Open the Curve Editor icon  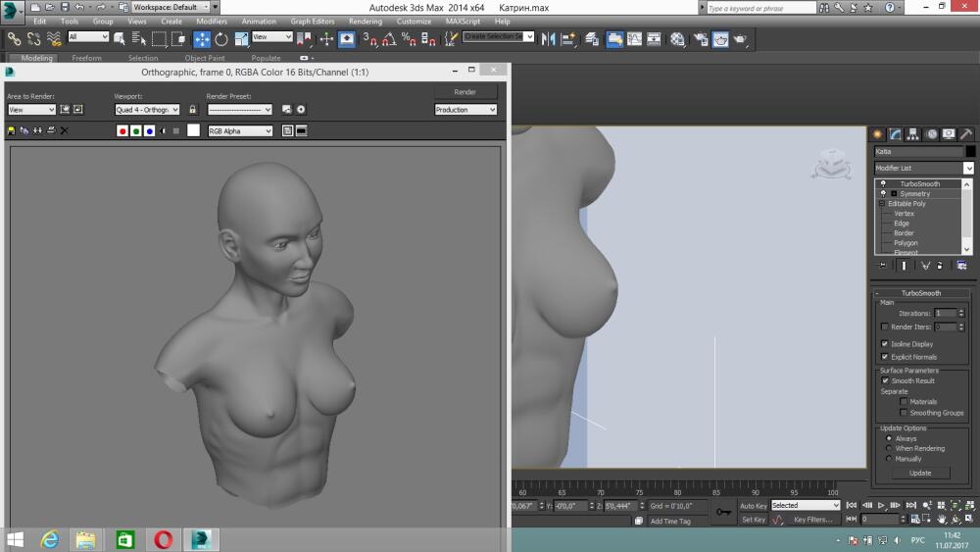click(x=634, y=39)
